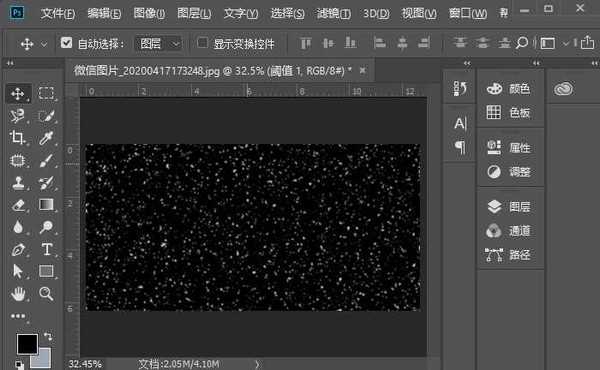Activate the Zoom tool in toolbox
Image resolution: width=600 pixels, height=370 pixels.
point(46,294)
